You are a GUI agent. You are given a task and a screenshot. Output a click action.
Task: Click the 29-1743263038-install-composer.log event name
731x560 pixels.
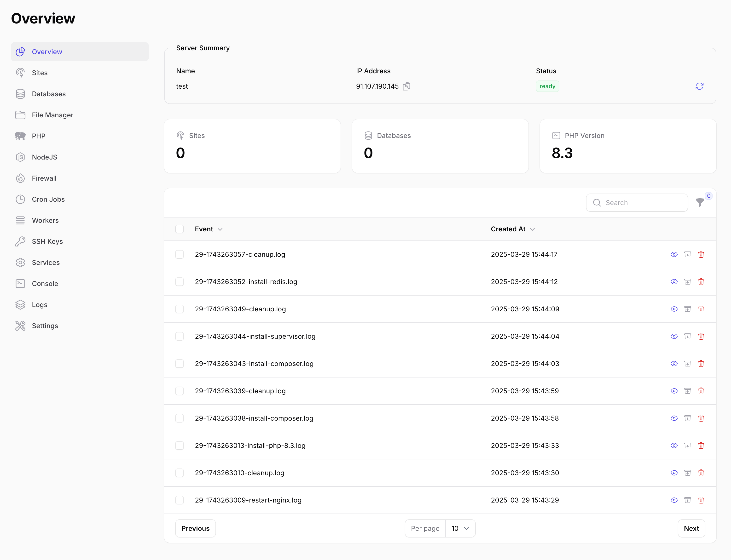254,418
